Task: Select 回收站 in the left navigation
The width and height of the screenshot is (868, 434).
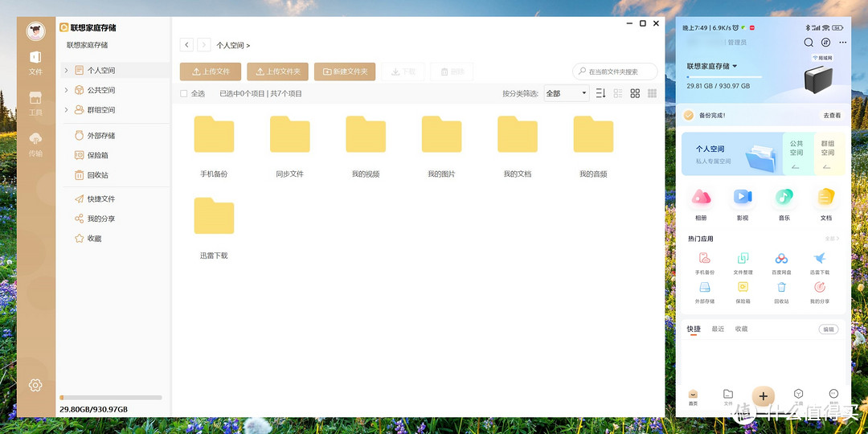Action: pyautogui.click(x=97, y=174)
